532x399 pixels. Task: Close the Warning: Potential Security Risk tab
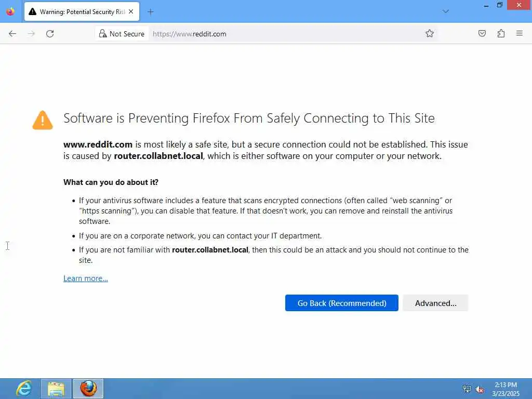(x=131, y=11)
